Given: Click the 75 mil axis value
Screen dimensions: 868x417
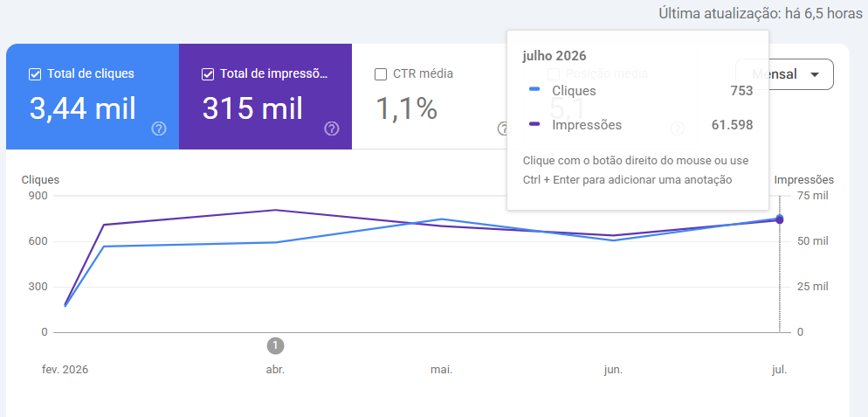Looking at the screenshot, I should click(813, 196).
